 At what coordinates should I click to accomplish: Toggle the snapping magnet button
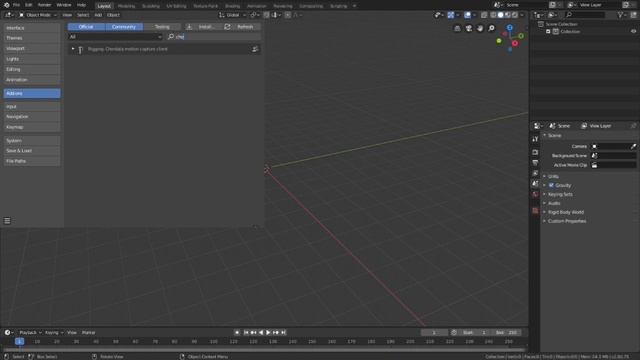click(267, 15)
